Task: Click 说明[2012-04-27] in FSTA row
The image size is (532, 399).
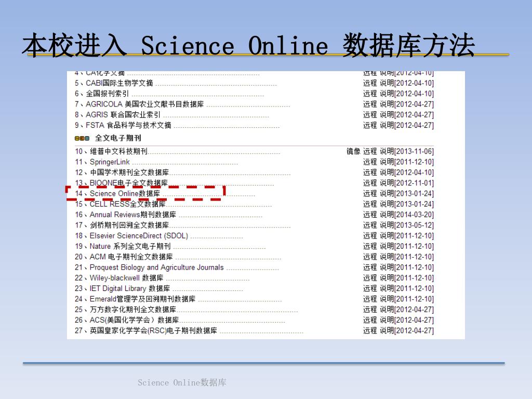Action: click(x=407, y=125)
